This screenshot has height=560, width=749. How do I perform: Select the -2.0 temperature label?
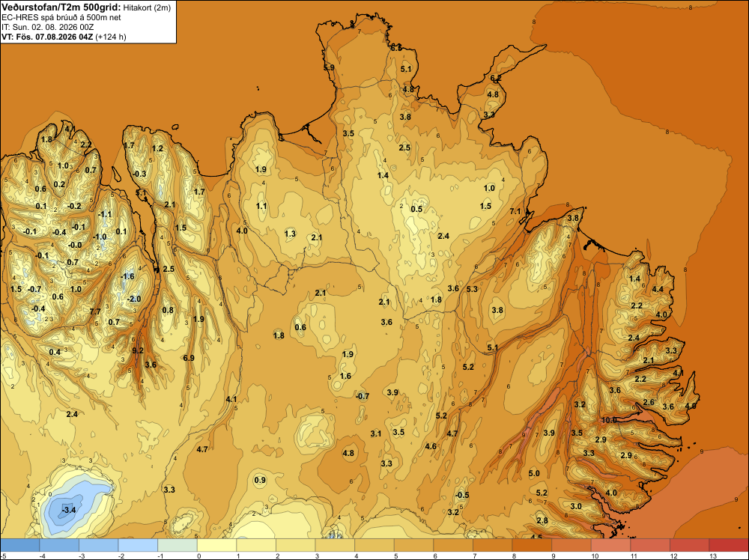134,299
